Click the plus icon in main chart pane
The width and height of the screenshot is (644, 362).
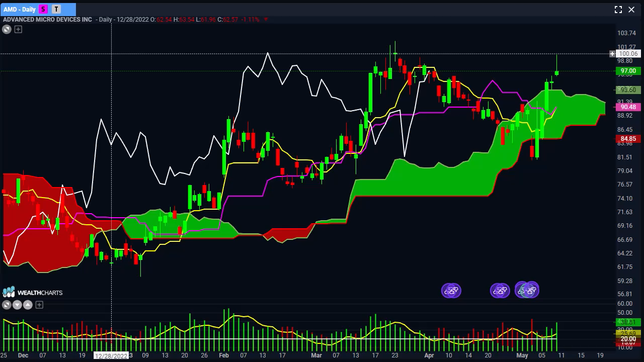[18, 30]
